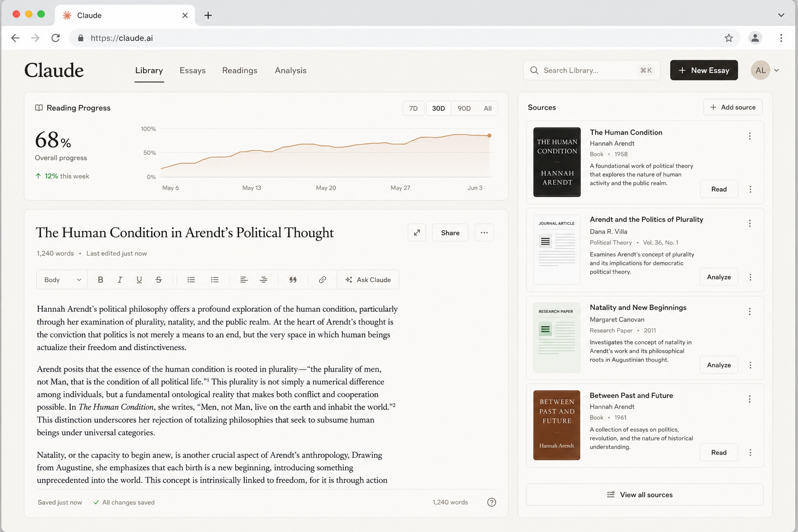Switch reading progress range to 90D

click(x=464, y=108)
